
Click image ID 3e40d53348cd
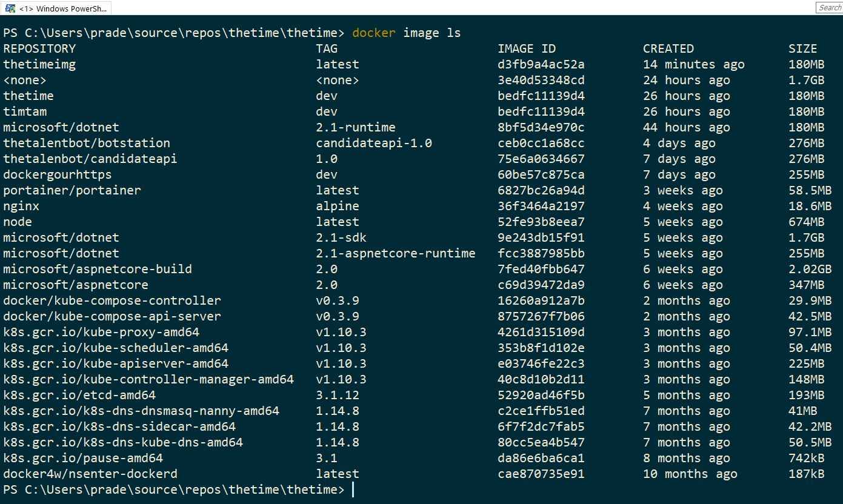(x=541, y=80)
